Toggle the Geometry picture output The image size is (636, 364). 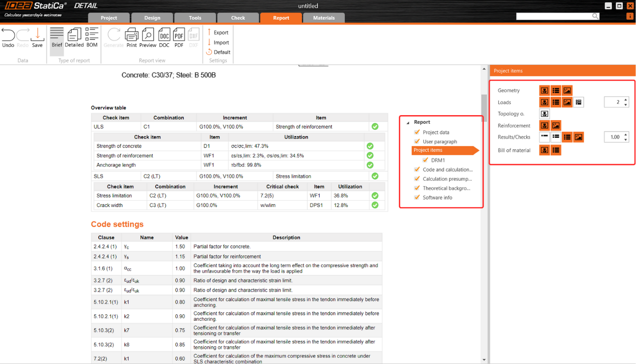pyautogui.click(x=567, y=90)
